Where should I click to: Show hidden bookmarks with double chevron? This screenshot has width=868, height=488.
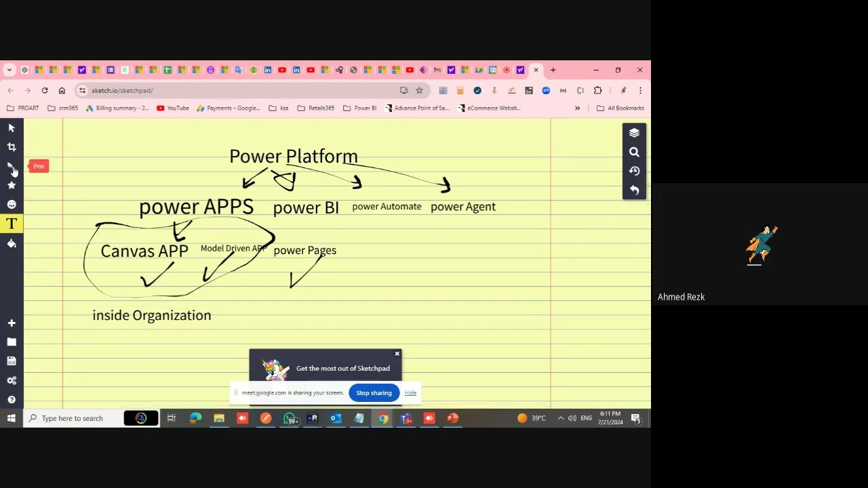click(x=577, y=108)
